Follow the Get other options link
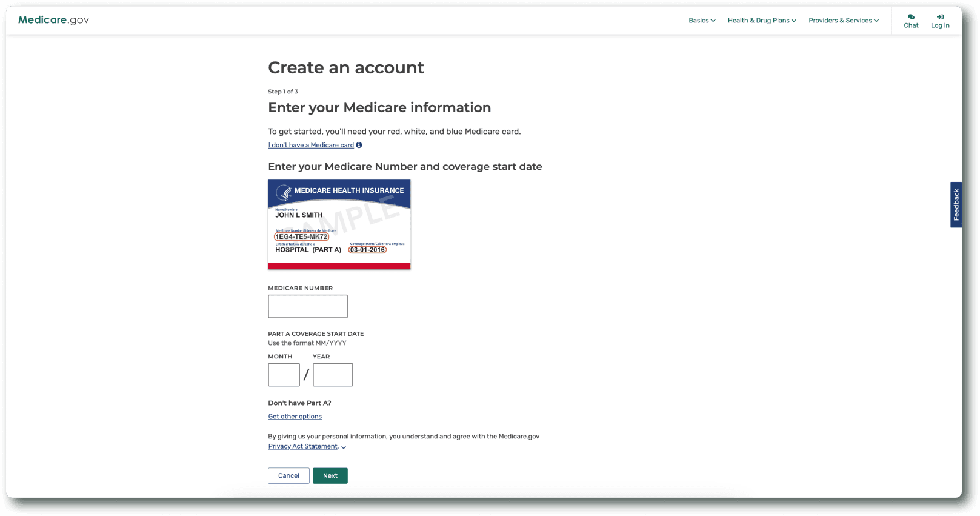 [295, 417]
